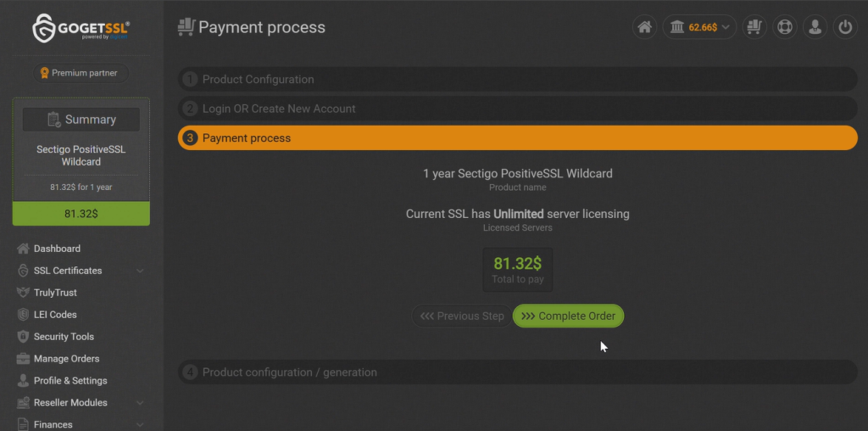Open Security Tools in the sidebar
Viewport: 868px width, 431px height.
pos(64,336)
